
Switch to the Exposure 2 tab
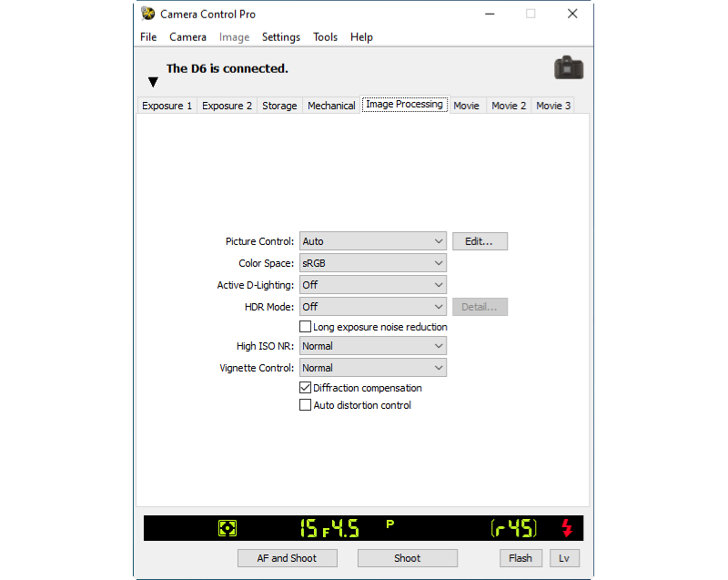click(227, 106)
